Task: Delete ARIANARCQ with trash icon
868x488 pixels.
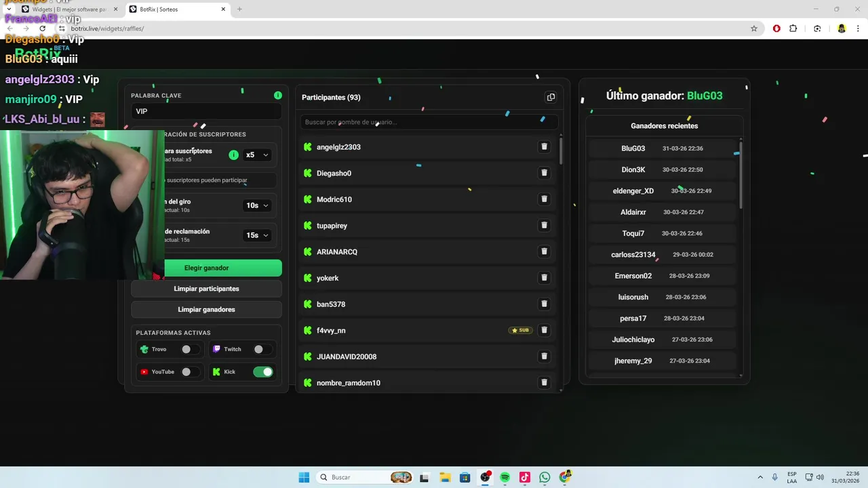Action: pos(544,251)
